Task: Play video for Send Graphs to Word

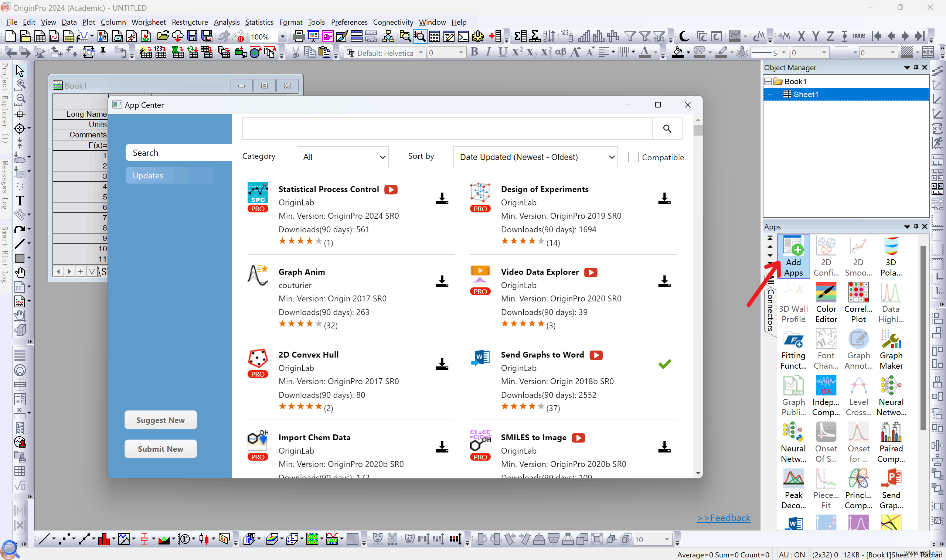Action: click(596, 355)
